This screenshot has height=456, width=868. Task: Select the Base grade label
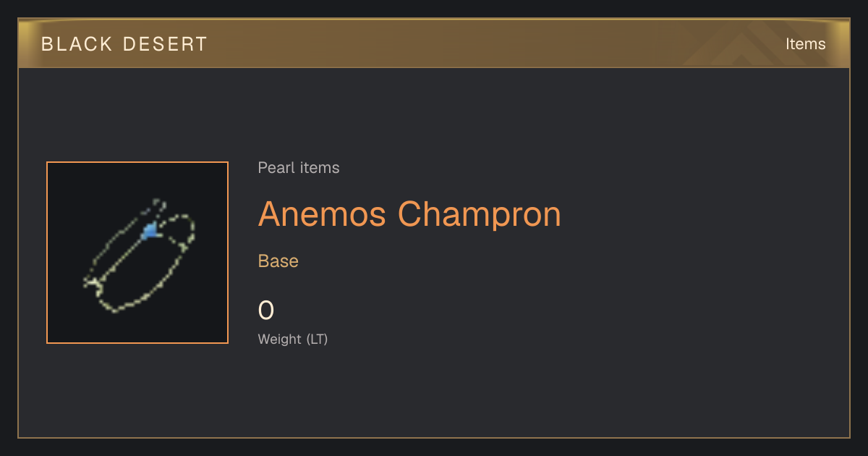tap(278, 261)
